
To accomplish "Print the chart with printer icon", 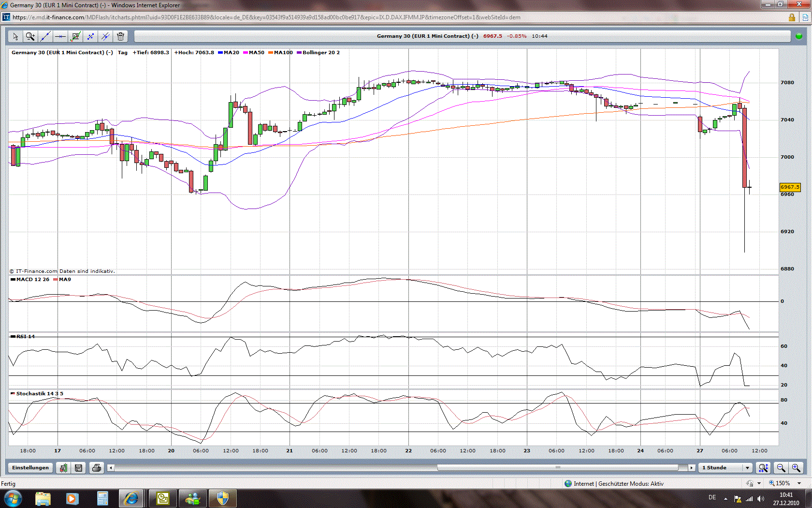I will point(97,468).
